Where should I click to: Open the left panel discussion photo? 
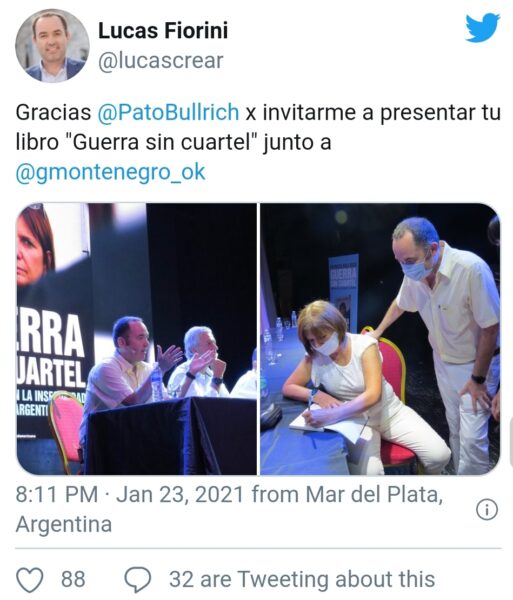coord(136,339)
